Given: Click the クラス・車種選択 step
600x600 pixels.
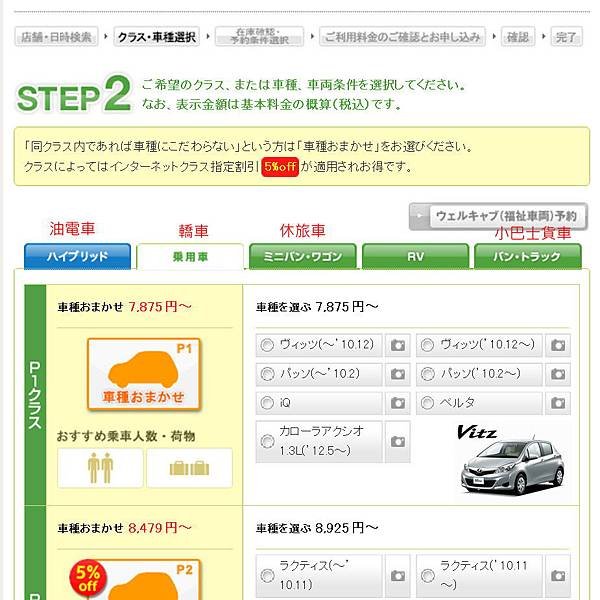Looking at the screenshot, I should coord(157,37).
